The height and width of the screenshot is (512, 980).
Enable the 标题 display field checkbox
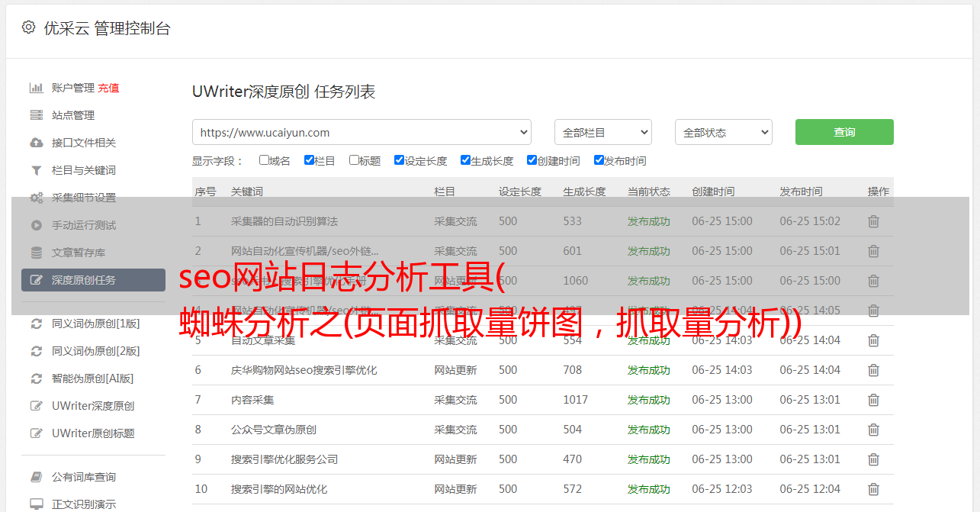click(354, 160)
